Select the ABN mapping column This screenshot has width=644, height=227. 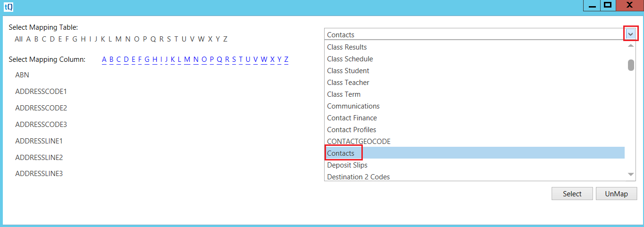coord(22,75)
